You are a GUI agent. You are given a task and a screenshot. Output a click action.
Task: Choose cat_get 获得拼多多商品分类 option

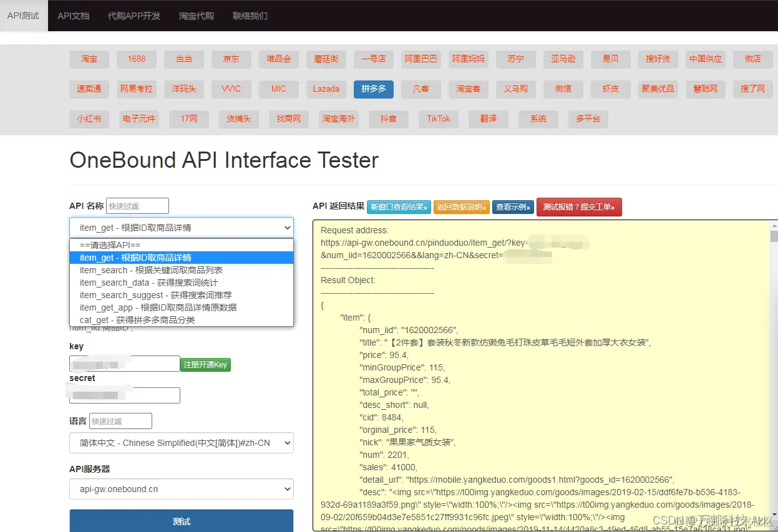(x=182, y=320)
